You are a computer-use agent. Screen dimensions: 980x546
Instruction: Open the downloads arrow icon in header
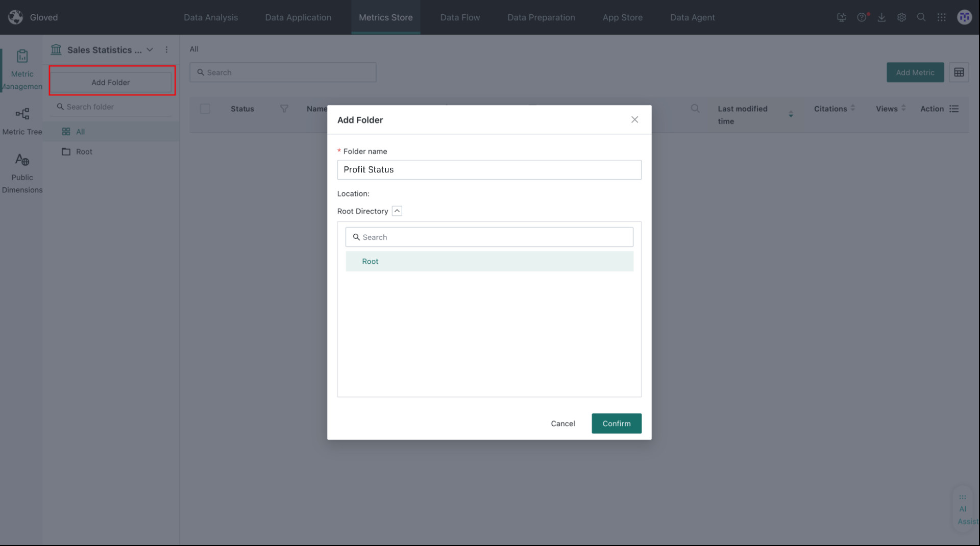click(x=881, y=17)
